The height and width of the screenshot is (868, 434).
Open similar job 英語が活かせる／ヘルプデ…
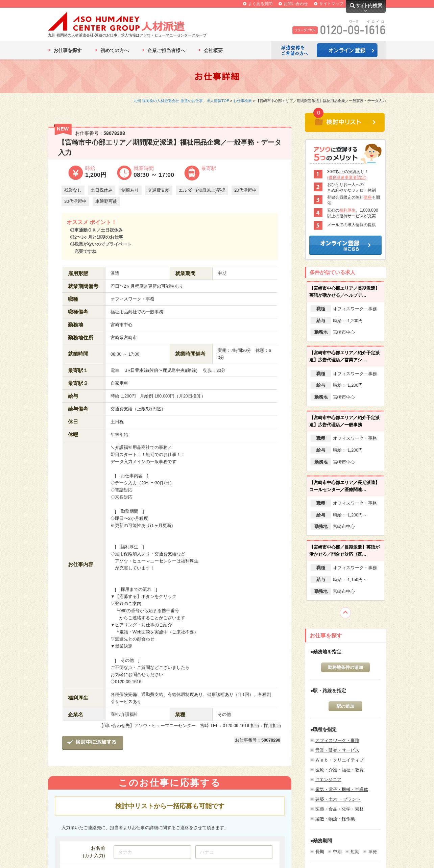point(345,292)
